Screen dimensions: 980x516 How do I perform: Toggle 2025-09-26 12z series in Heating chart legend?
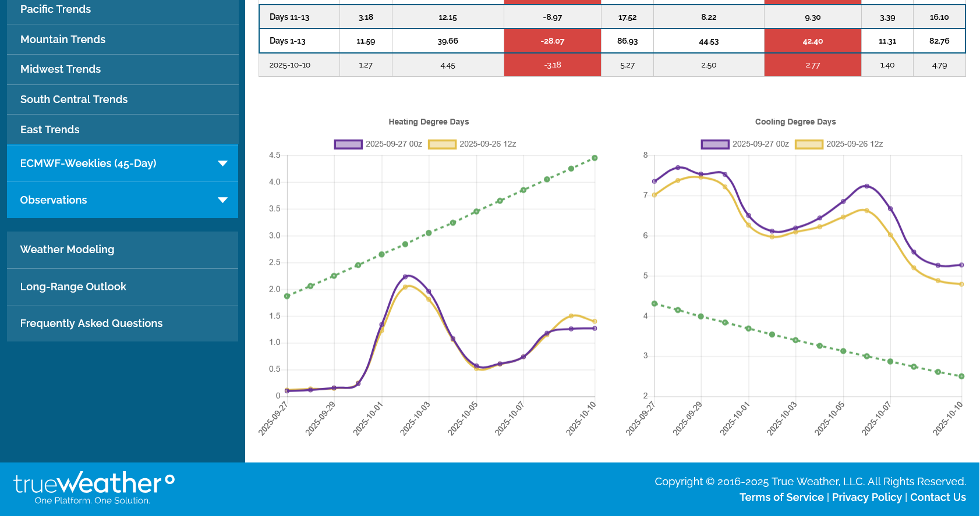click(x=472, y=144)
